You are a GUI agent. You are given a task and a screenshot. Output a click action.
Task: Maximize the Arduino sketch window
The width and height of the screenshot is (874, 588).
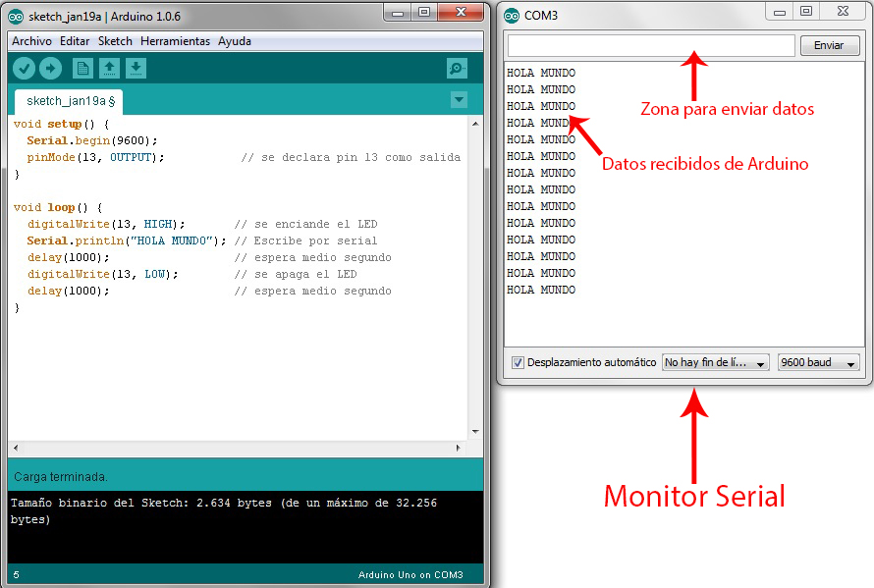click(x=424, y=12)
